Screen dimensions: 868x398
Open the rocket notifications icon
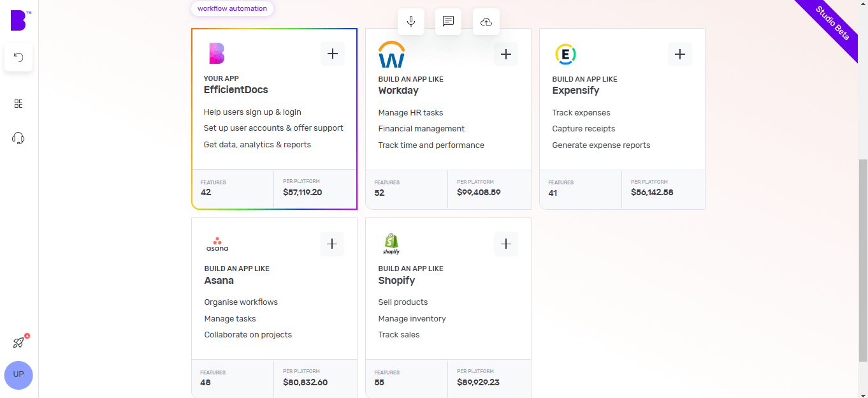18,343
